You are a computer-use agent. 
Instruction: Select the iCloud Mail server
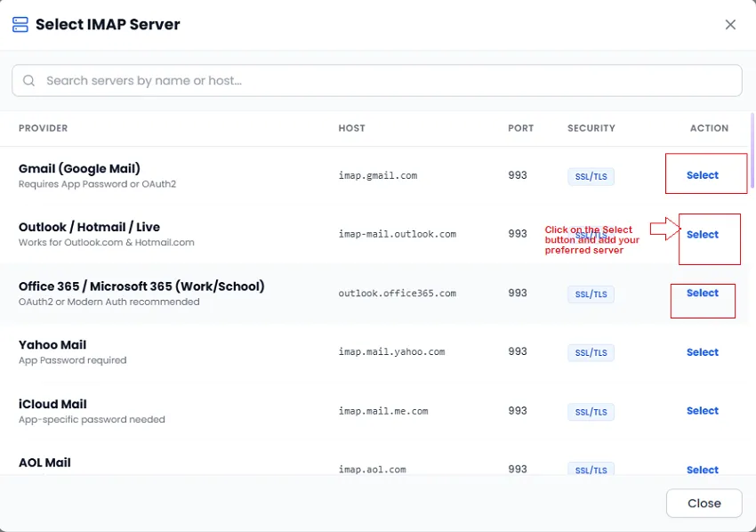point(703,410)
